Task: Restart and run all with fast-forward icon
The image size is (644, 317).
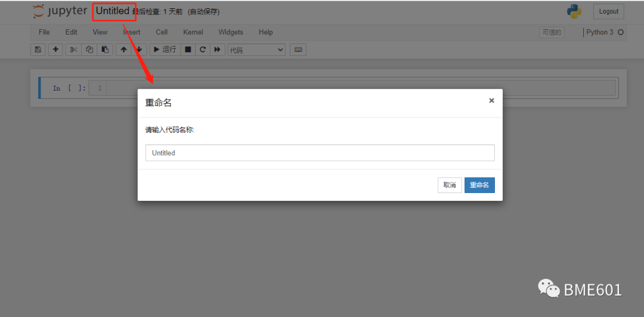Action: point(217,49)
